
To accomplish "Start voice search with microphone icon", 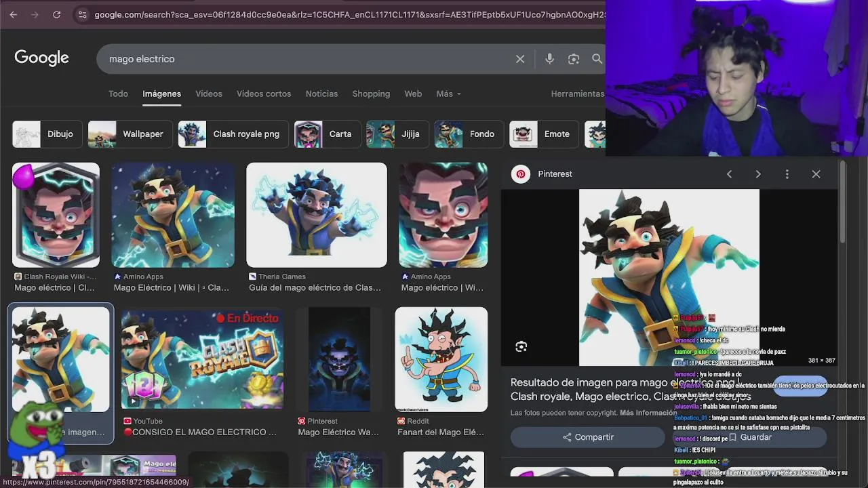I will (x=549, y=59).
